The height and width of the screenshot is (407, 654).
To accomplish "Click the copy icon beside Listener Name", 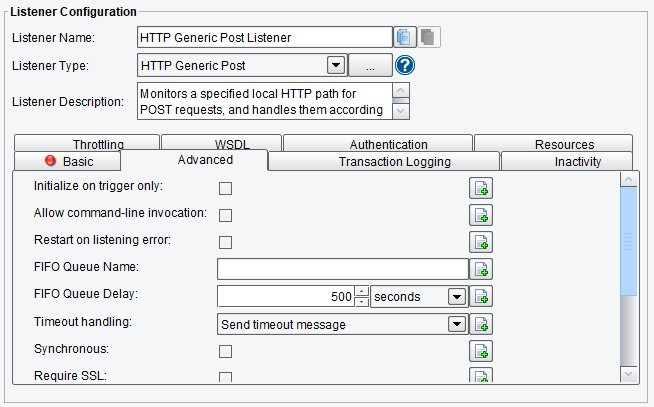I will coord(405,37).
